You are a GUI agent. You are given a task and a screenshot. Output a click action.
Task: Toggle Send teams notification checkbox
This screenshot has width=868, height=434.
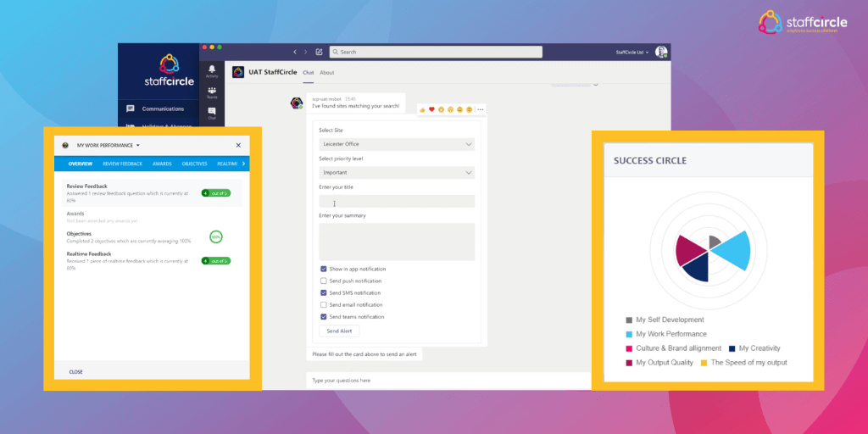(323, 317)
